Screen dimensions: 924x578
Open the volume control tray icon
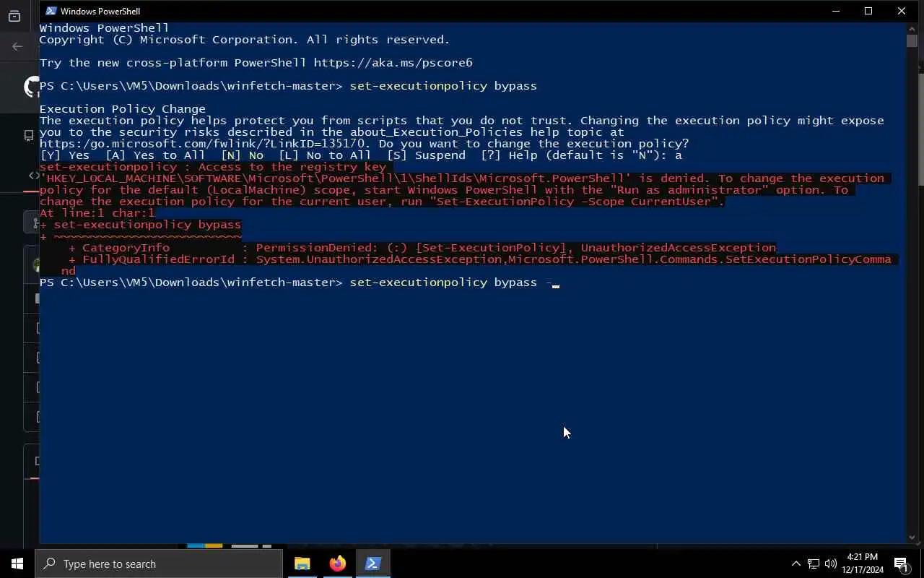pos(830,564)
